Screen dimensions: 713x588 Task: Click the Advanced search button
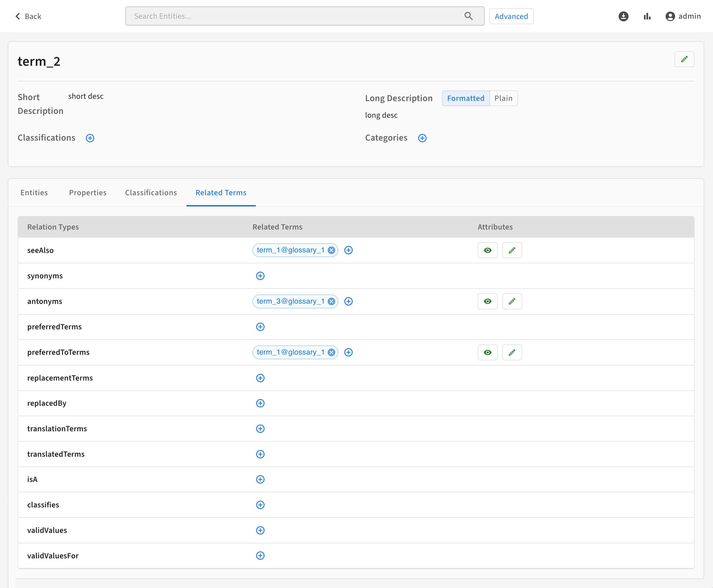click(x=511, y=16)
